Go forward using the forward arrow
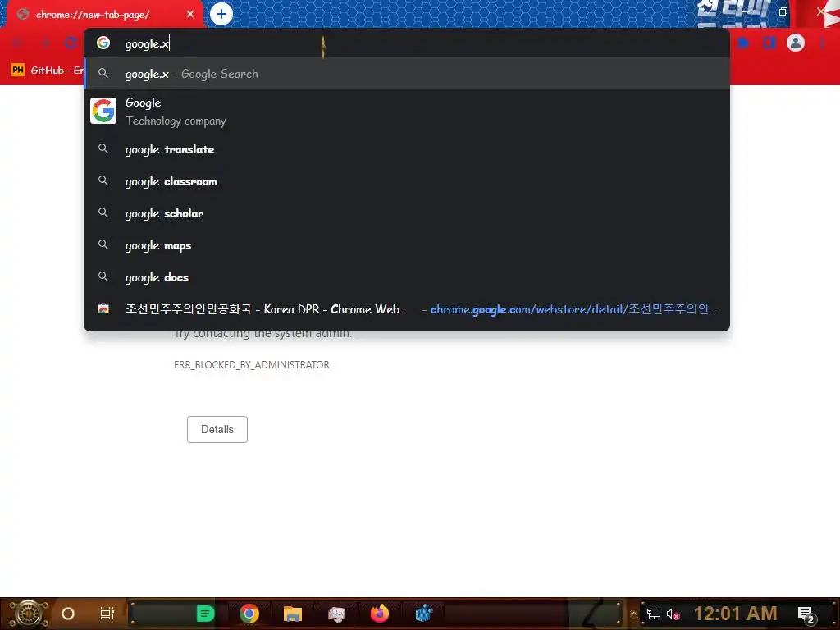The height and width of the screenshot is (630, 840). (45, 43)
